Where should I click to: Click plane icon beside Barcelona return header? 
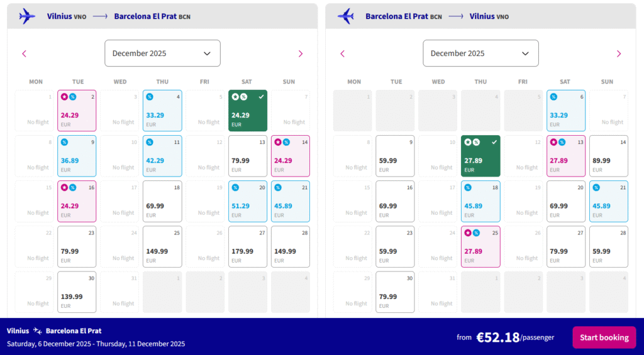click(345, 16)
